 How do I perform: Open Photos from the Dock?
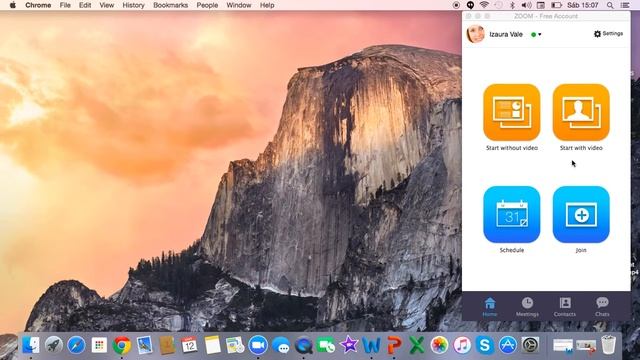[439, 345]
